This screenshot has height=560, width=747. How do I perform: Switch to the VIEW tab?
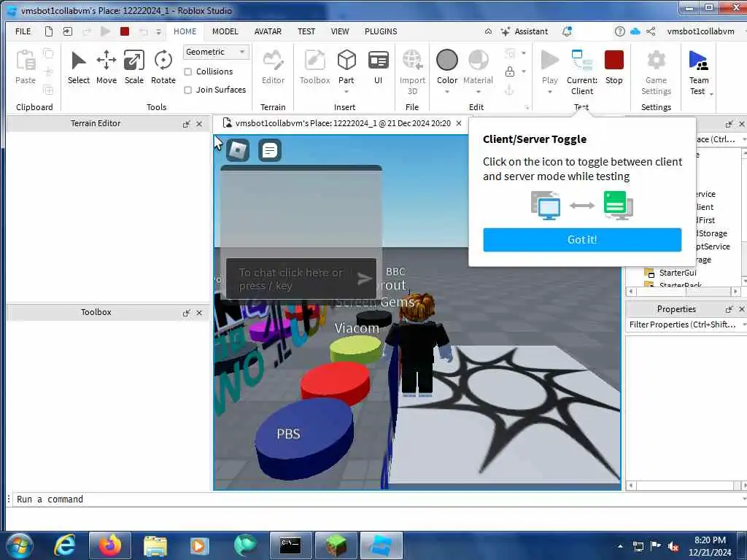[340, 31]
